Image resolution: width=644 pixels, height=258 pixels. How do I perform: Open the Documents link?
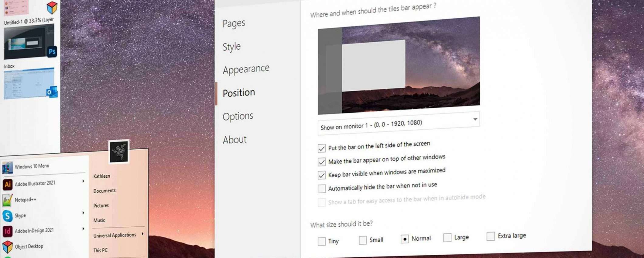(x=104, y=190)
